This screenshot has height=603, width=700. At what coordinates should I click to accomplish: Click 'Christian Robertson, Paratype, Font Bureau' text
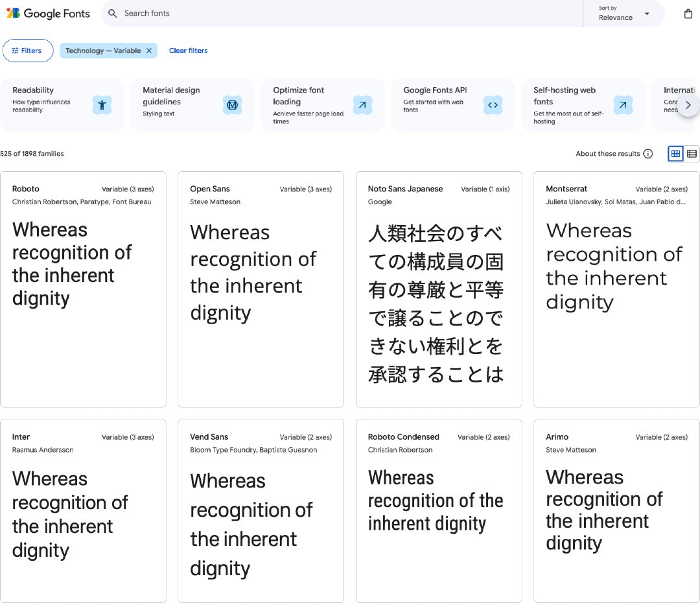[x=82, y=202]
